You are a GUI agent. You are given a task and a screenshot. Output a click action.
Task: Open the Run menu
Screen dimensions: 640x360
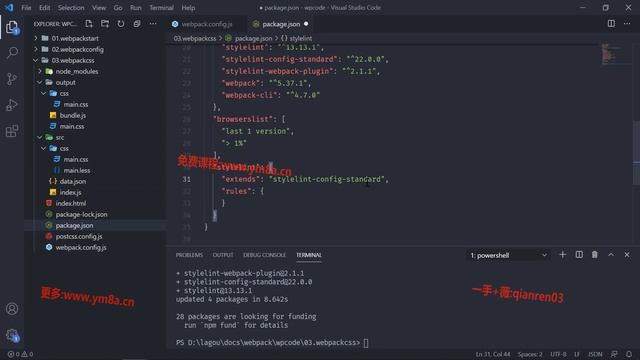coord(136,8)
